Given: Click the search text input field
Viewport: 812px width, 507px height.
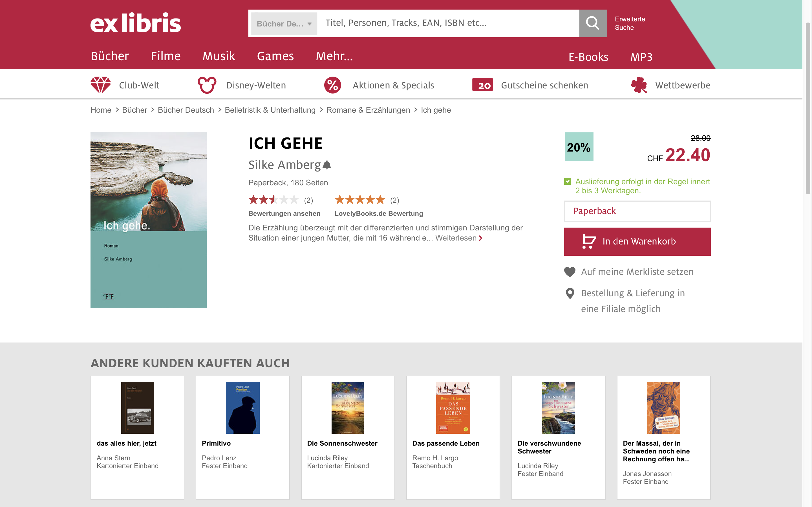Looking at the screenshot, I should tap(448, 23).
